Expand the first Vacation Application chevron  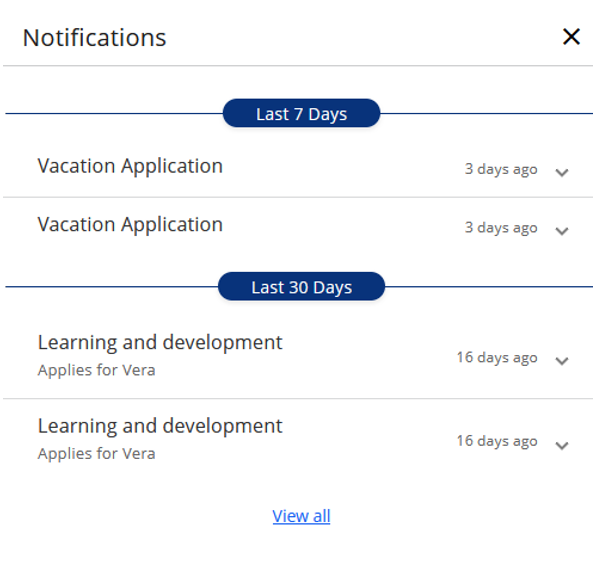pos(562,172)
